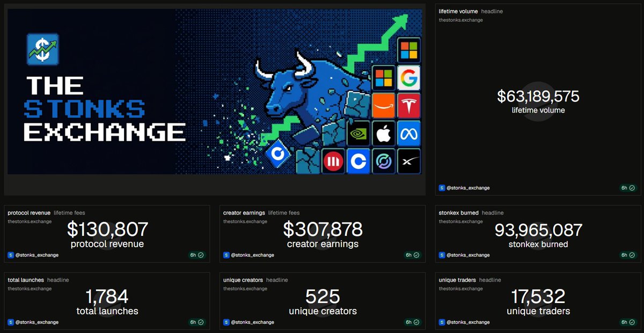The image size is (644, 333).
Task: Open @stonks_exchange handle in stonkex burned card
Action: tap(468, 255)
